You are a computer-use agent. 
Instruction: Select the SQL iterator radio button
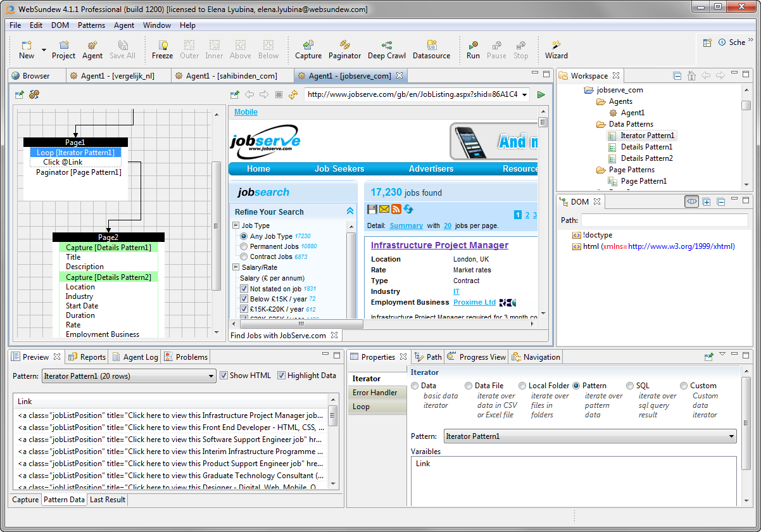pos(630,386)
